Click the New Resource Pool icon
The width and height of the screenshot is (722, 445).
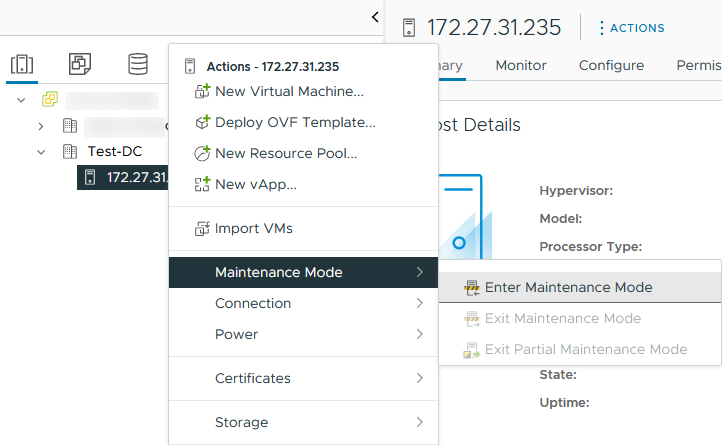202,153
